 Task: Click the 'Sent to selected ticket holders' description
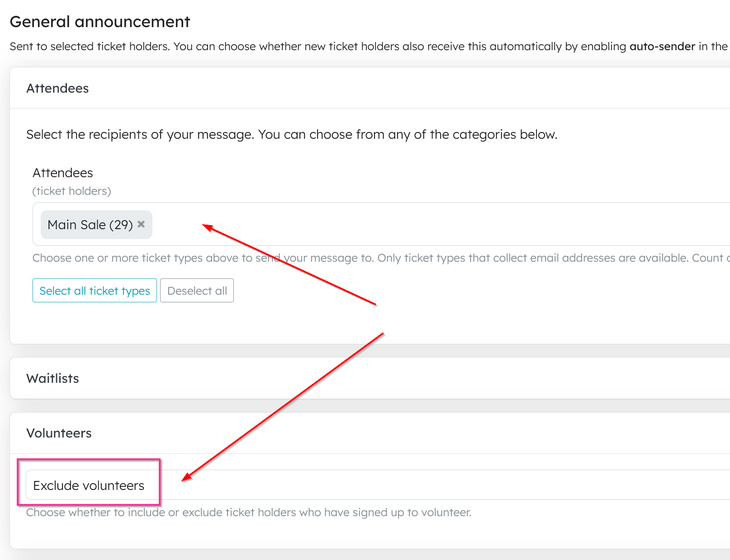tap(370, 46)
